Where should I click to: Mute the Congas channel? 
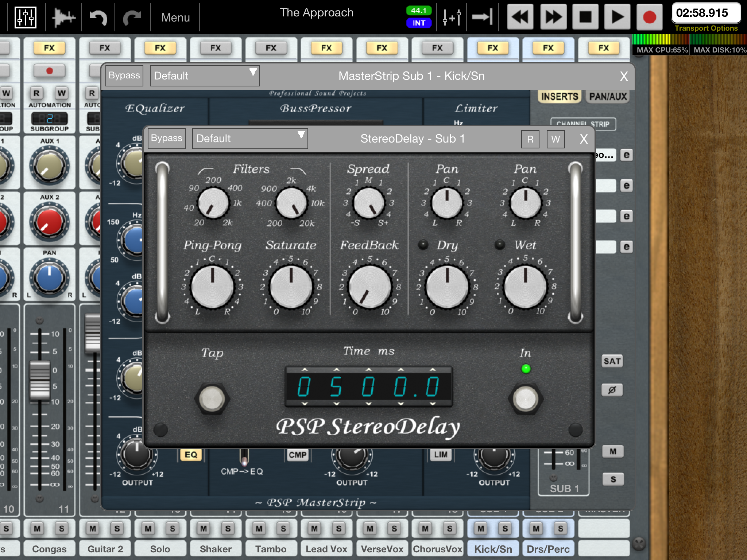[37, 528]
